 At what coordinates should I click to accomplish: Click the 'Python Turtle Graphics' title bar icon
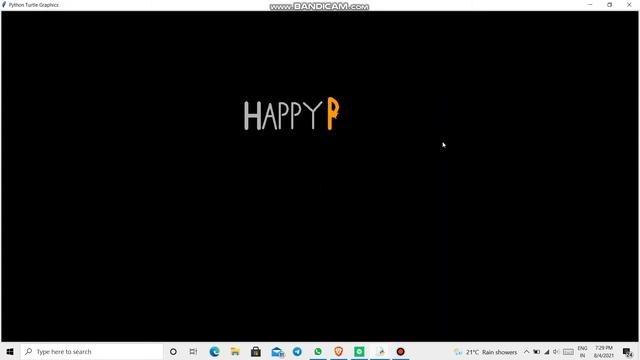[4, 5]
